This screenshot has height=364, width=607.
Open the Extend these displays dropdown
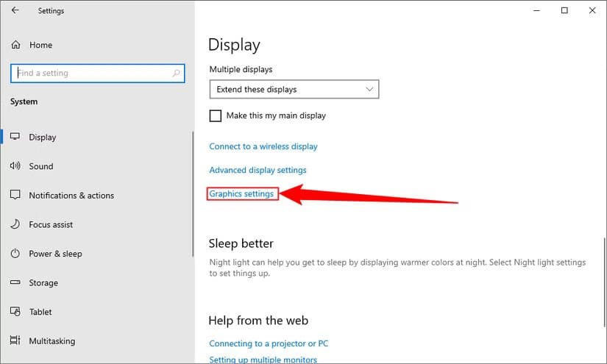(x=294, y=90)
